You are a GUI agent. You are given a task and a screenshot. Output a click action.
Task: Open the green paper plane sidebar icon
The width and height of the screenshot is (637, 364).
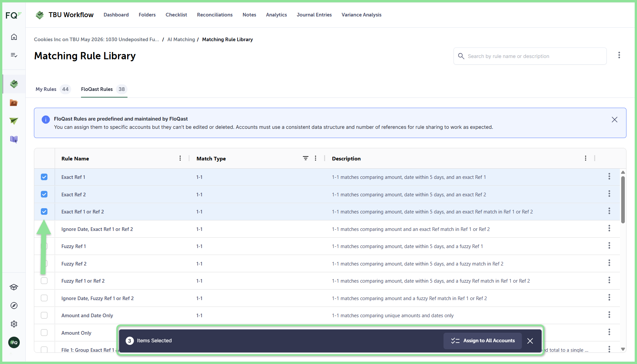click(14, 121)
